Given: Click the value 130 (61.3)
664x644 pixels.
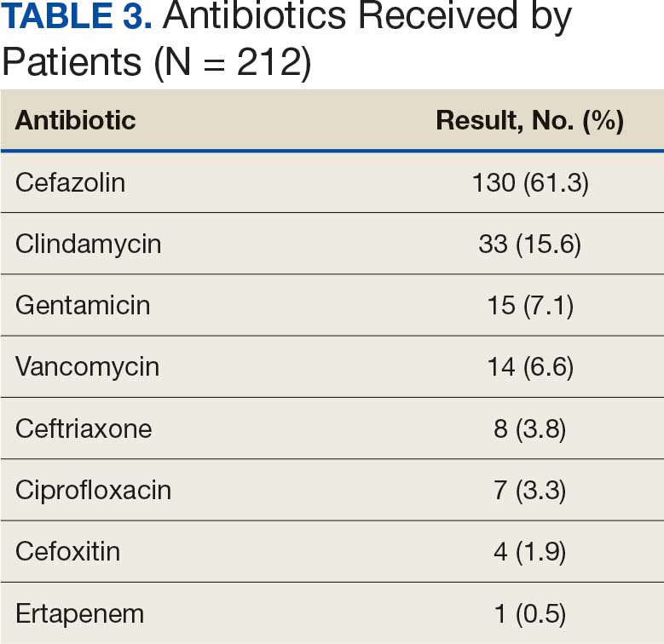Looking at the screenshot, I should [529, 182].
